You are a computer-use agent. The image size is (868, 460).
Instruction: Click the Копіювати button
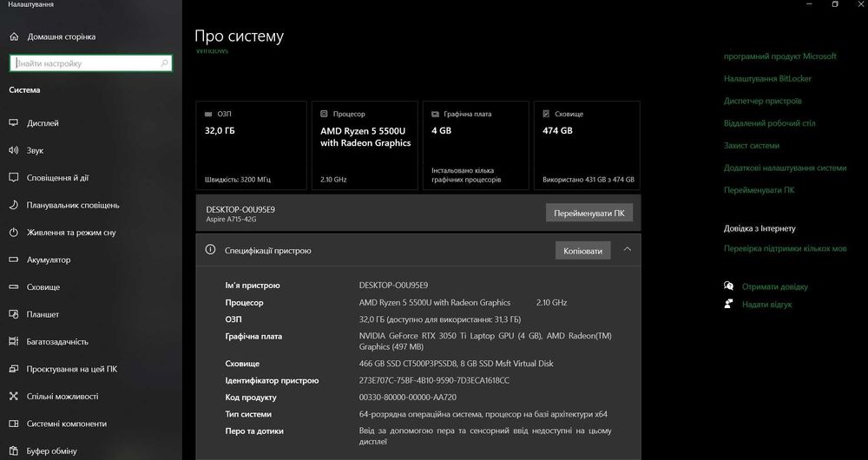tap(583, 251)
